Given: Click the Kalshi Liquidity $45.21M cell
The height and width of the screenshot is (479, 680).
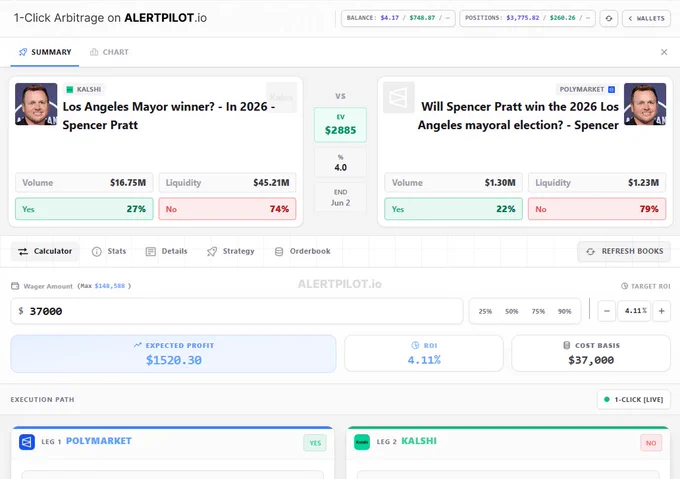Looking at the screenshot, I should [x=227, y=183].
